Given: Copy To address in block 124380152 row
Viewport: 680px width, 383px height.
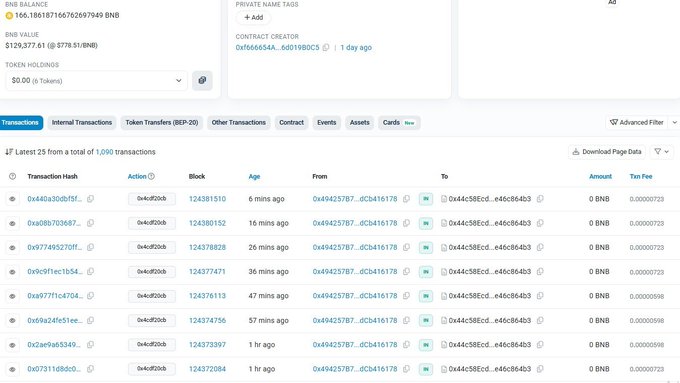Looking at the screenshot, I should click(x=540, y=223).
